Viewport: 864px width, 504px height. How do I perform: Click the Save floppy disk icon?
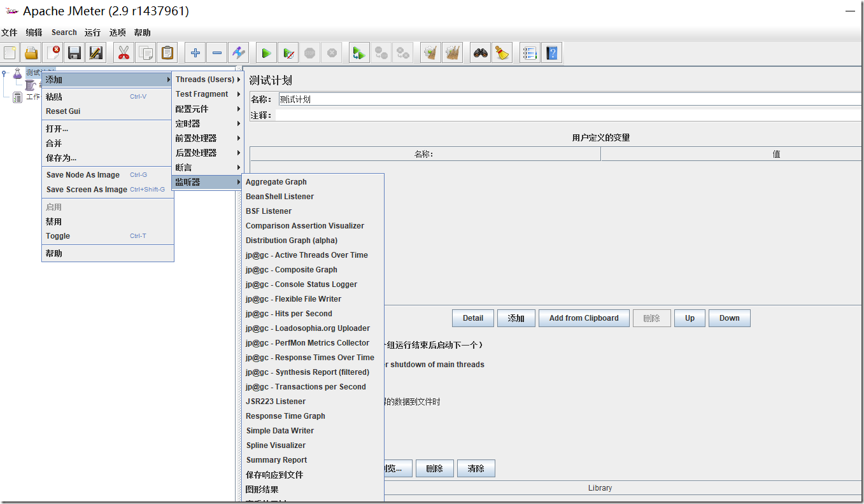74,53
